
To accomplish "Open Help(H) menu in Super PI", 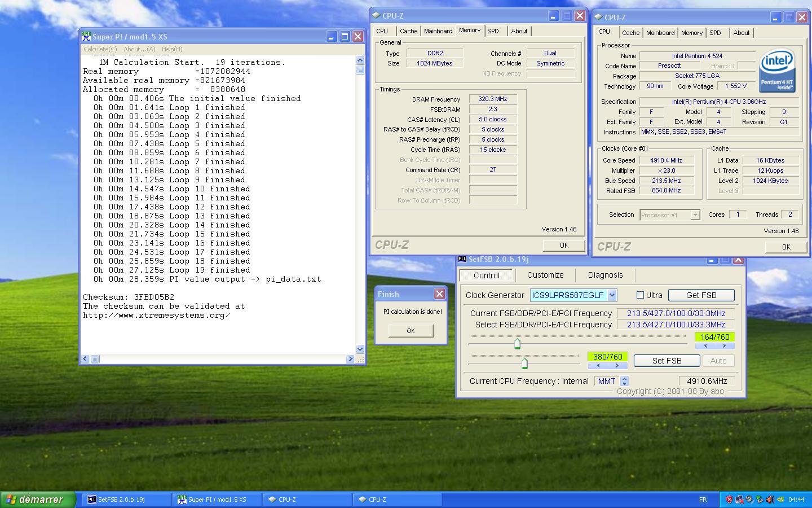I will click(172, 49).
